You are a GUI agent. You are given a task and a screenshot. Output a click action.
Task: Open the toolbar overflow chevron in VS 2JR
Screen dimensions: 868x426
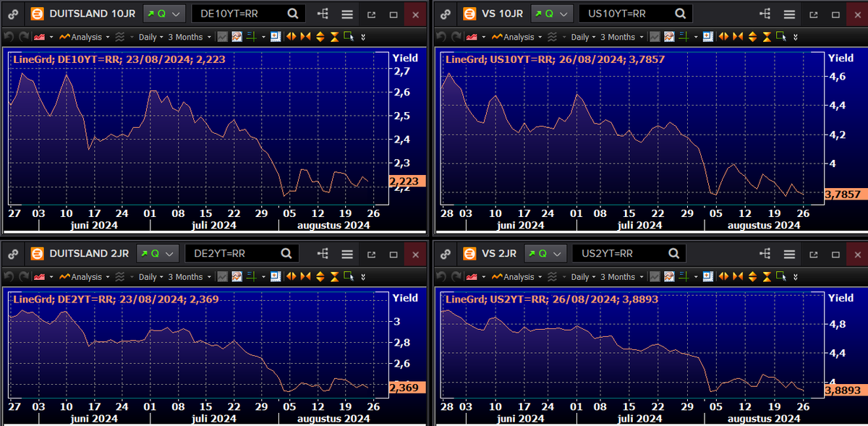[x=795, y=277]
